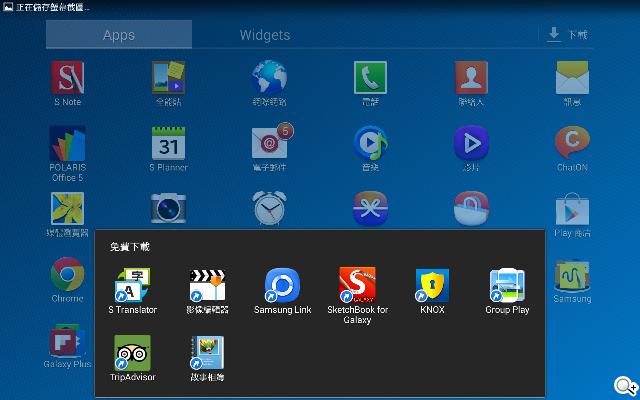Open the shopping bag Samsung Apps icon
Screen dimensions: 640x400
tap(471, 208)
